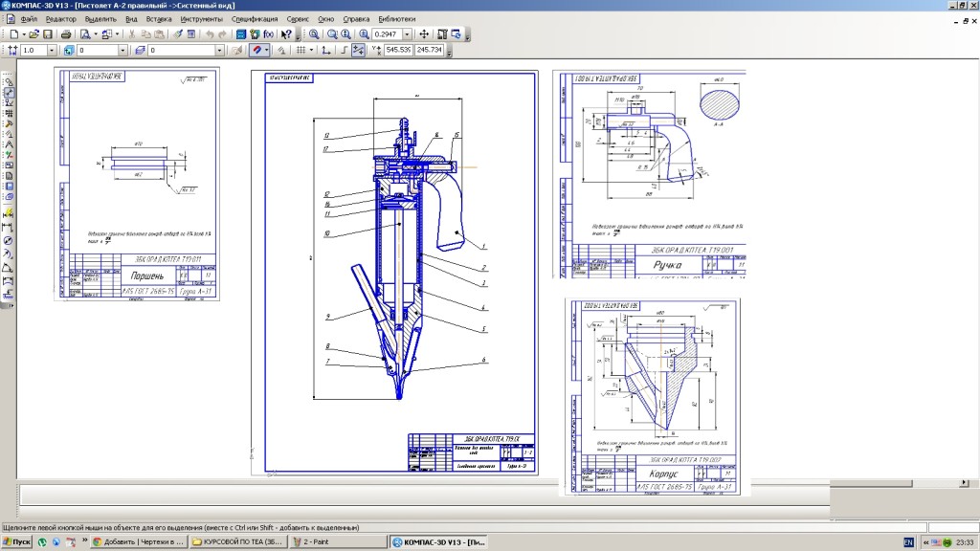The width and height of the screenshot is (980, 551).
Task: Click the Zoom in magnifier next to scale field
Action: 364,34
